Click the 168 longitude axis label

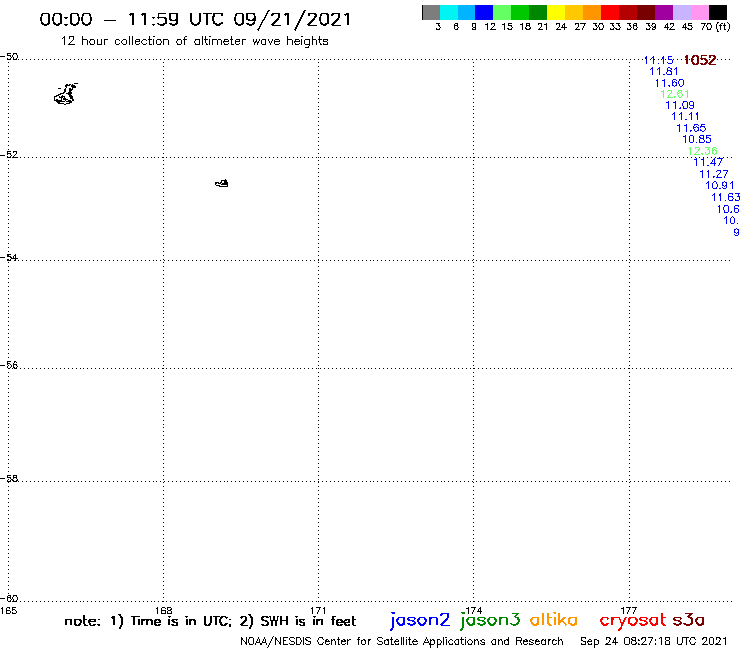click(164, 611)
